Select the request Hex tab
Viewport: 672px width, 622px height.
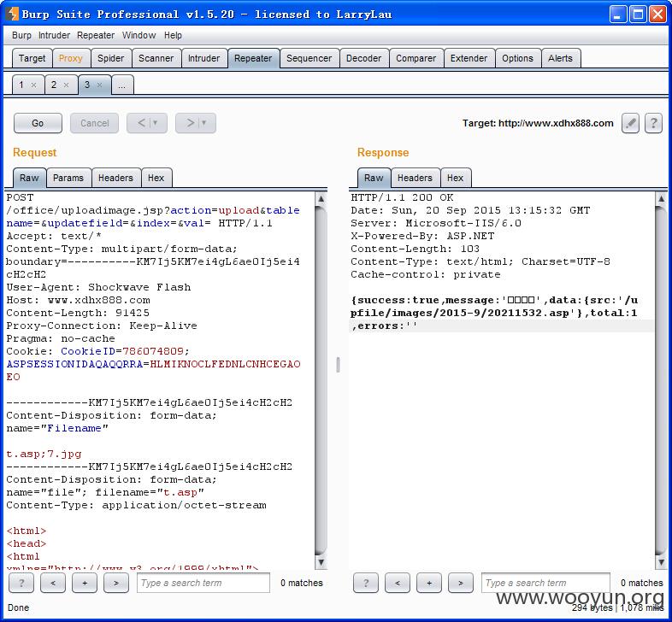click(156, 178)
